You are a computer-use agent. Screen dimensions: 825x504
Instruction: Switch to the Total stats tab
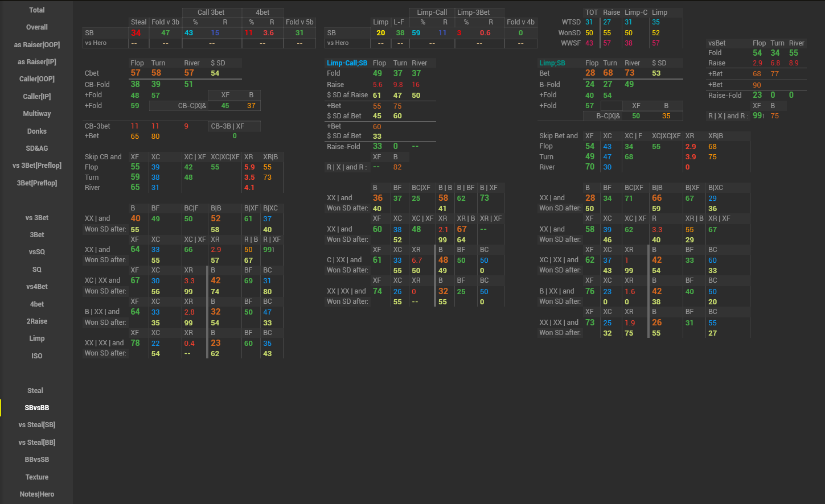(x=36, y=10)
